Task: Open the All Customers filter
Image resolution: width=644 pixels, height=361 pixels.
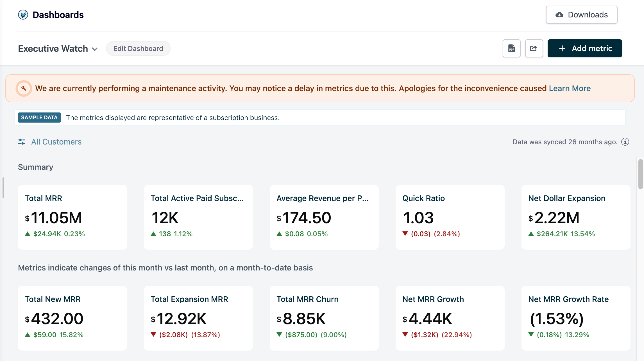Action: pyautogui.click(x=56, y=142)
